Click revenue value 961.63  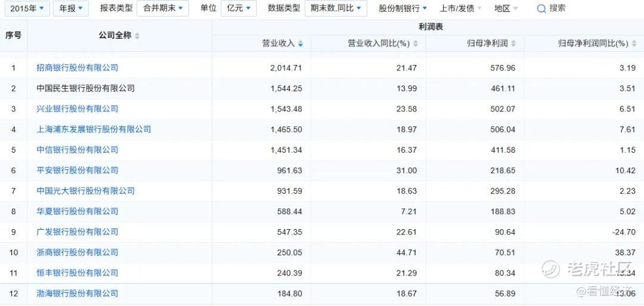point(290,171)
